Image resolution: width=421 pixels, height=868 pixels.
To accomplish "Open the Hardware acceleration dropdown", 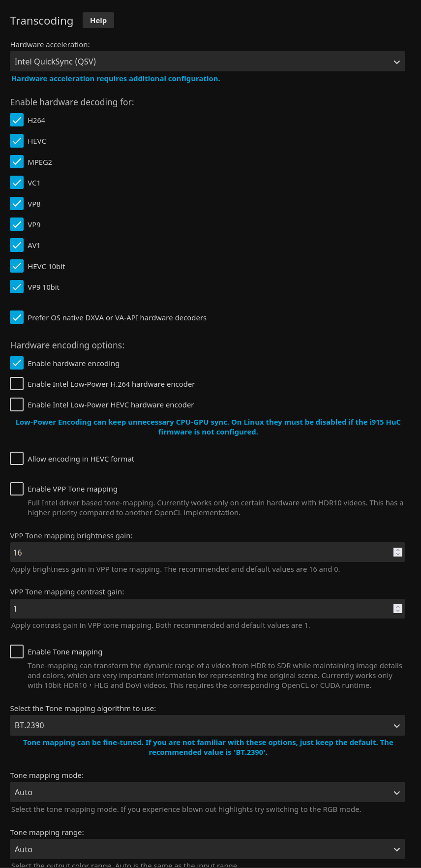I will coord(207,62).
